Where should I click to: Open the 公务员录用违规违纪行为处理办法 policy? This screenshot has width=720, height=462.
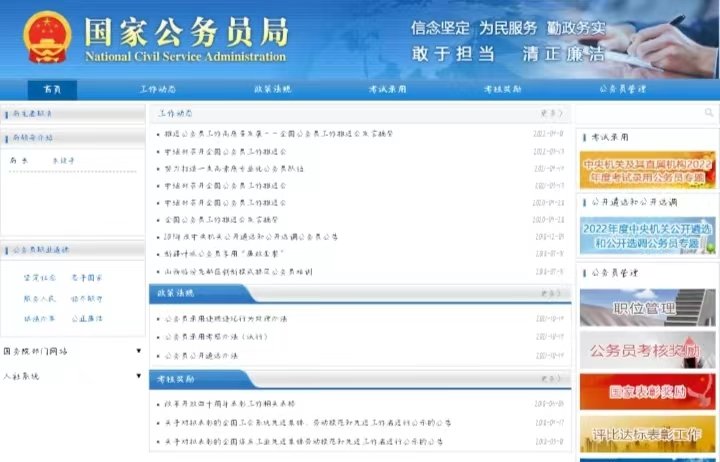tap(225, 319)
